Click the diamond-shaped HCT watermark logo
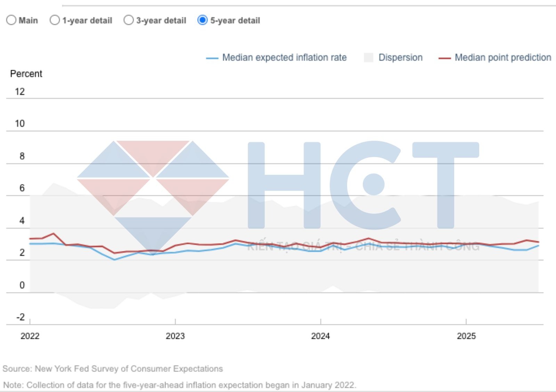Image resolution: width=556 pixels, height=392 pixels. point(153,195)
